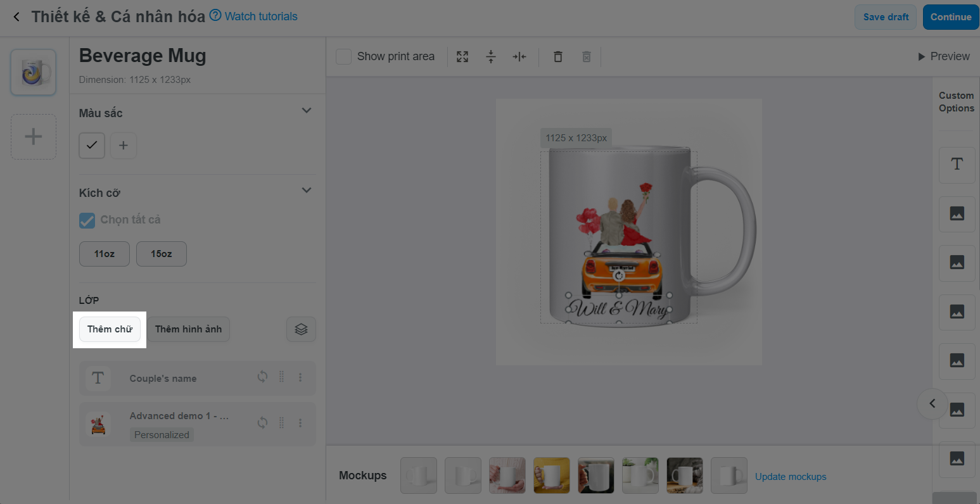Click the third image custom option icon

coord(957,312)
